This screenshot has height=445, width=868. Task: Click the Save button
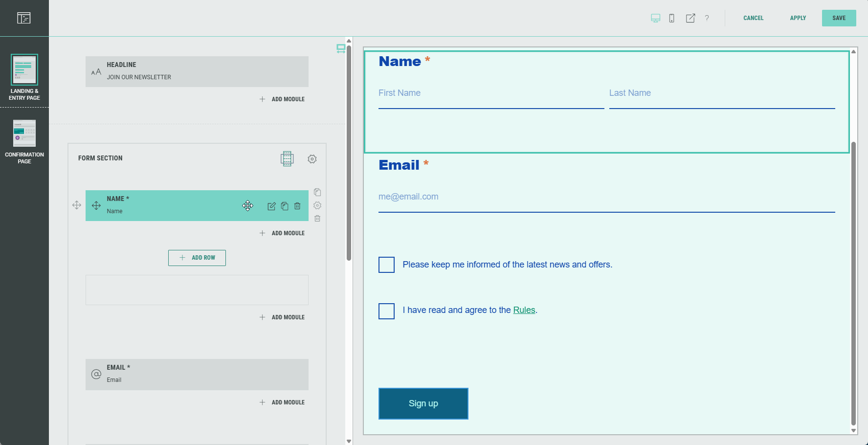839,18
